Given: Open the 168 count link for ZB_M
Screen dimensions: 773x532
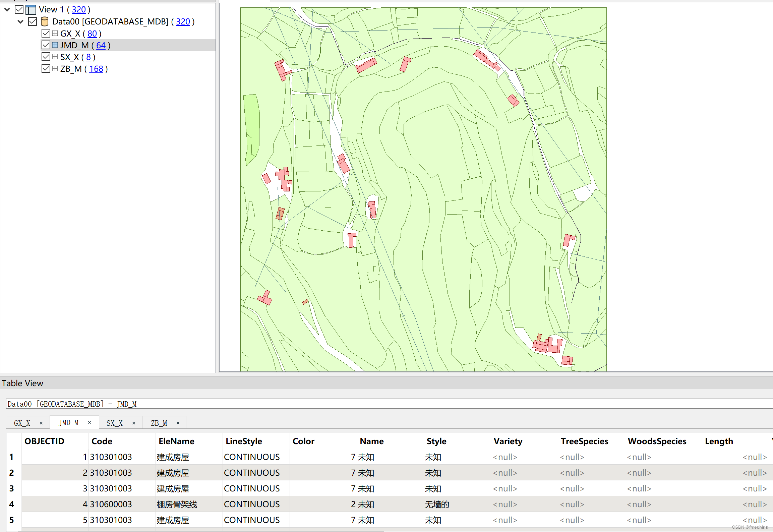Looking at the screenshot, I should coord(96,69).
